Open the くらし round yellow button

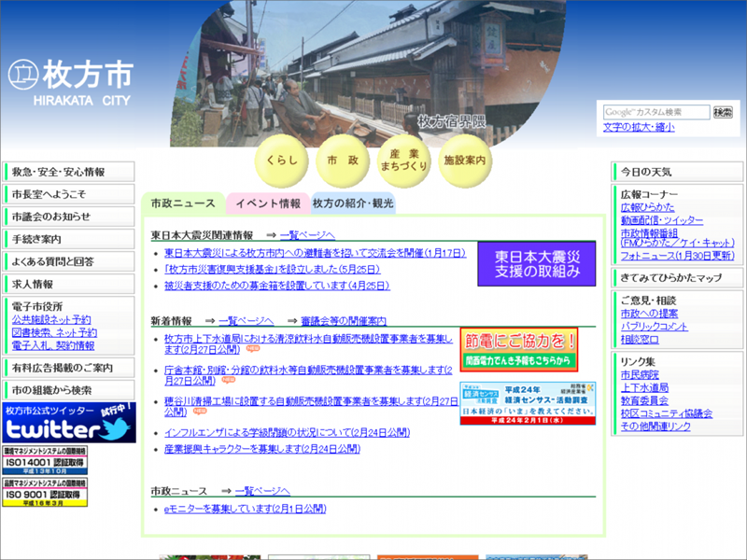pyautogui.click(x=282, y=161)
